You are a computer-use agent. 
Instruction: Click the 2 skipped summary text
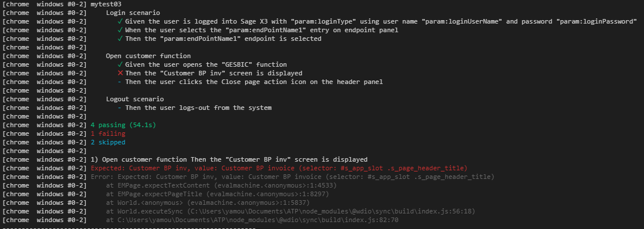[108, 142]
